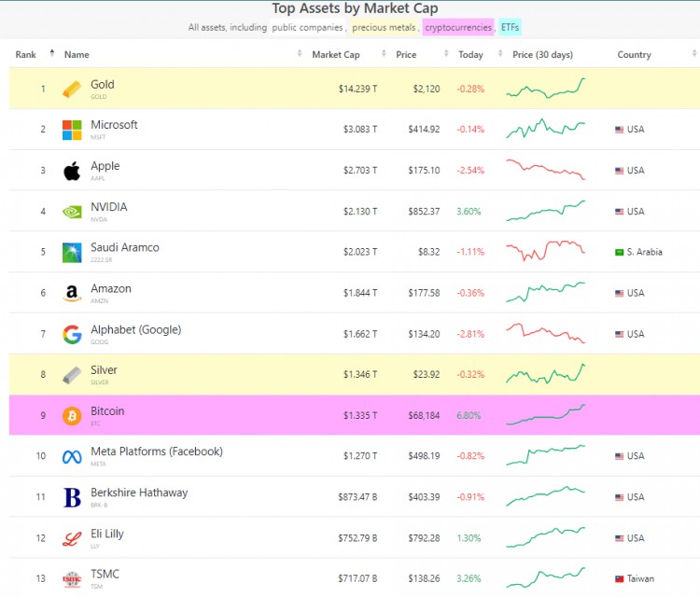700x597 pixels.
Task: Click the USA flag in Microsoft row
Action: click(619, 130)
